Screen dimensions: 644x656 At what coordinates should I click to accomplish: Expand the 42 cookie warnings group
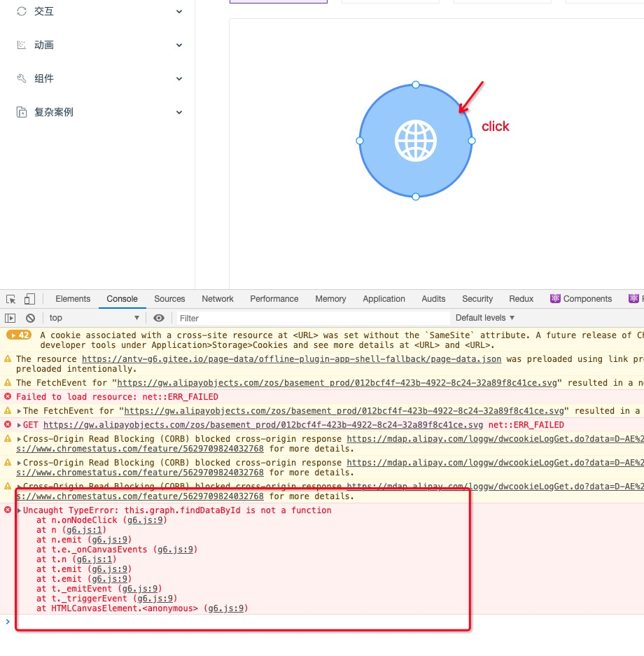click(x=19, y=335)
